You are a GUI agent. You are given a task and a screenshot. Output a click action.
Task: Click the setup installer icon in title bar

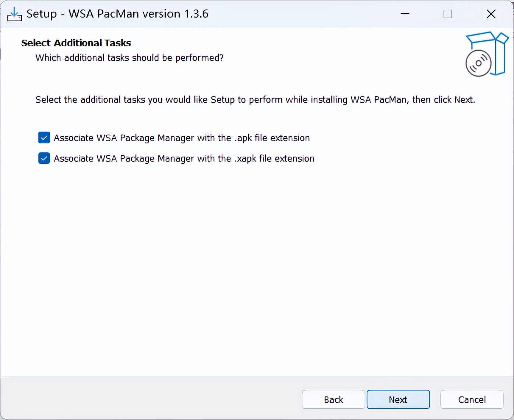14,14
